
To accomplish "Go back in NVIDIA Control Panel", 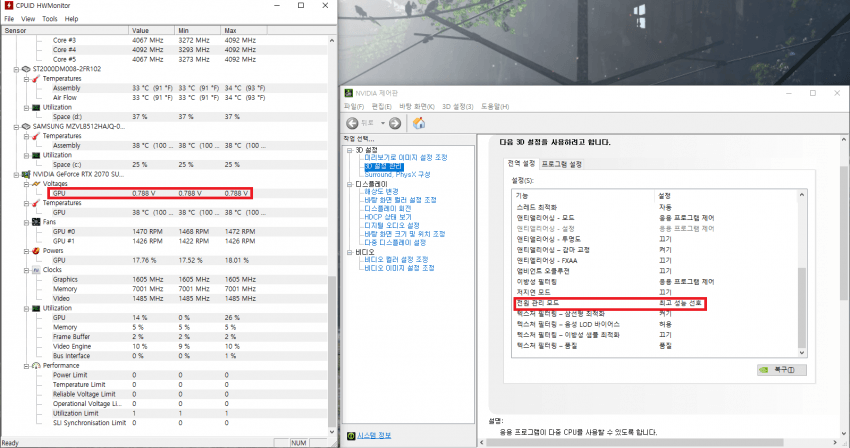I will coord(352,123).
